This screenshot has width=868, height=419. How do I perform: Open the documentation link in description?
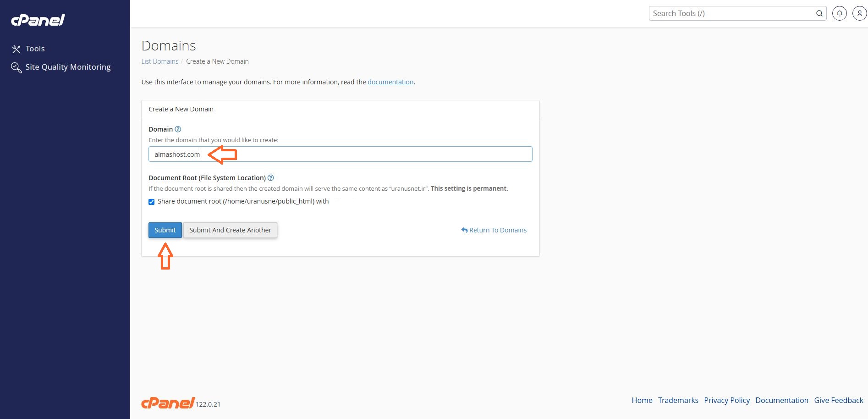click(x=390, y=82)
